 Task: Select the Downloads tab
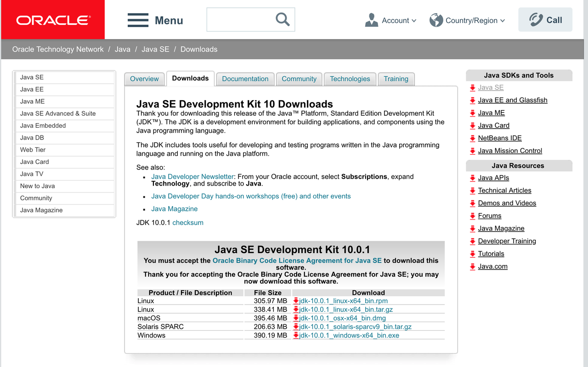click(x=190, y=79)
